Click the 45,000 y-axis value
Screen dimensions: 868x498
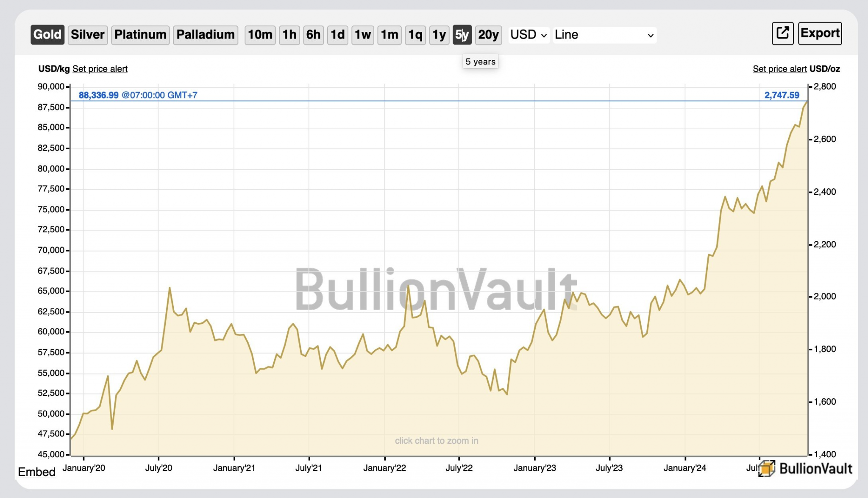[51, 454]
